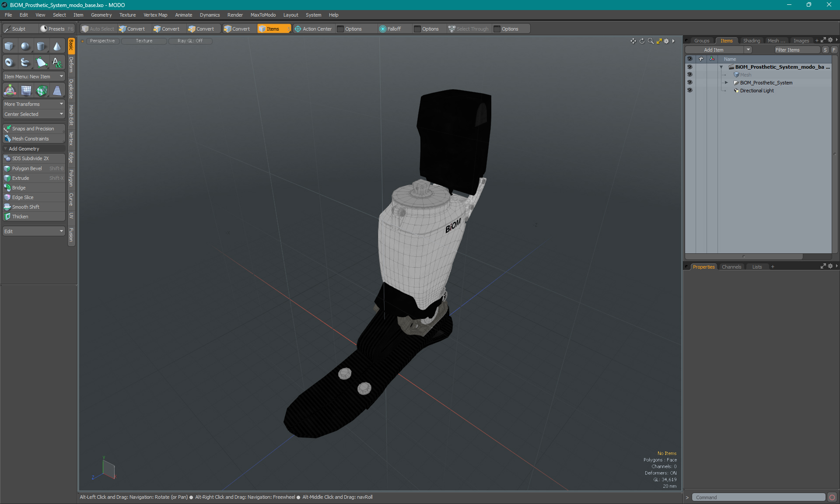Select the Deform vertical tab
Viewport: 840px width, 504px height.
click(71, 65)
